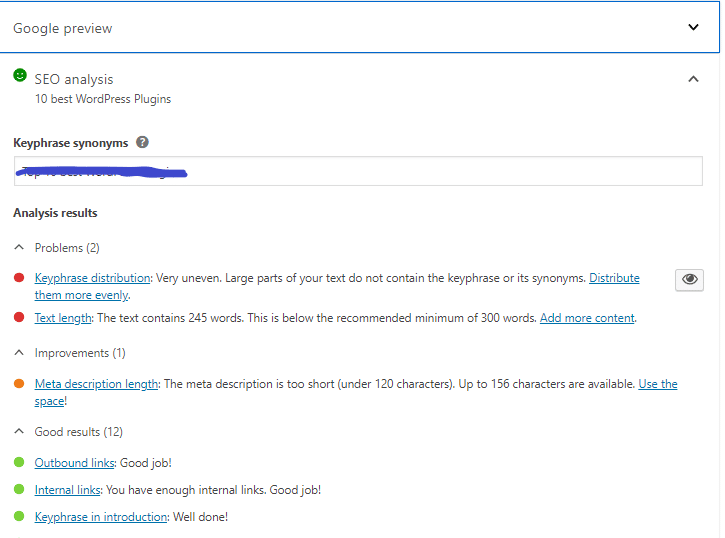Click the Google preview title text

pos(63,28)
